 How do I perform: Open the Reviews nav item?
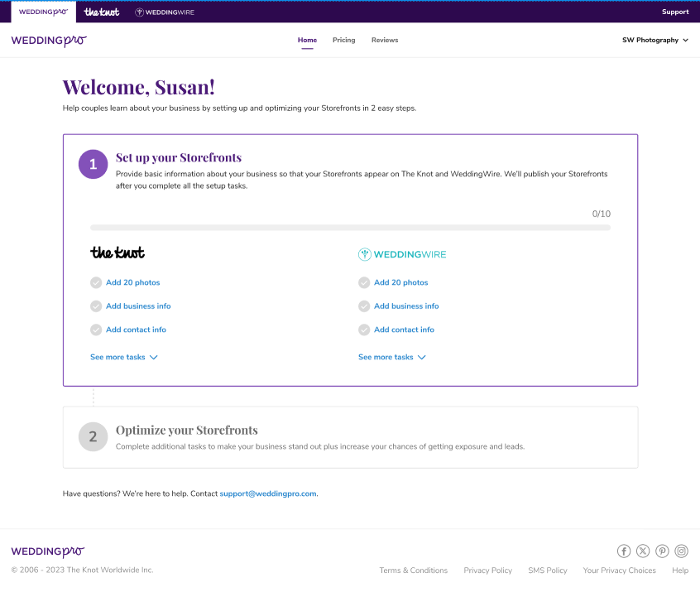pyautogui.click(x=385, y=41)
